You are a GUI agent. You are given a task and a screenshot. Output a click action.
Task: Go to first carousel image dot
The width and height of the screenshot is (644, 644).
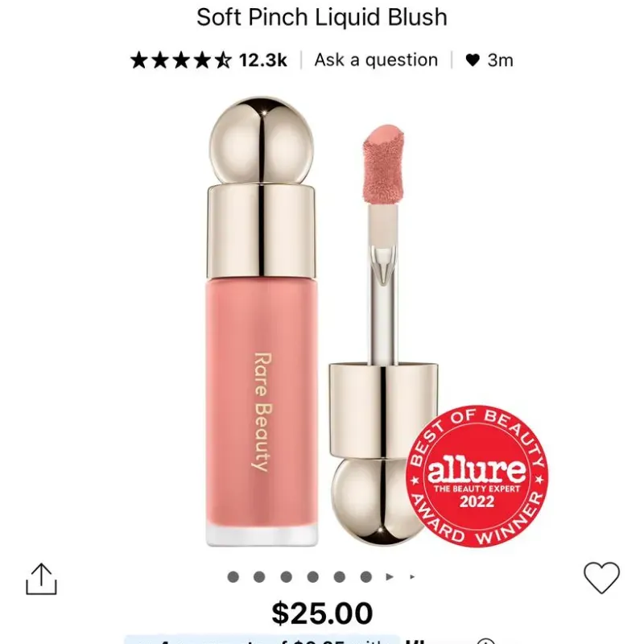click(233, 576)
